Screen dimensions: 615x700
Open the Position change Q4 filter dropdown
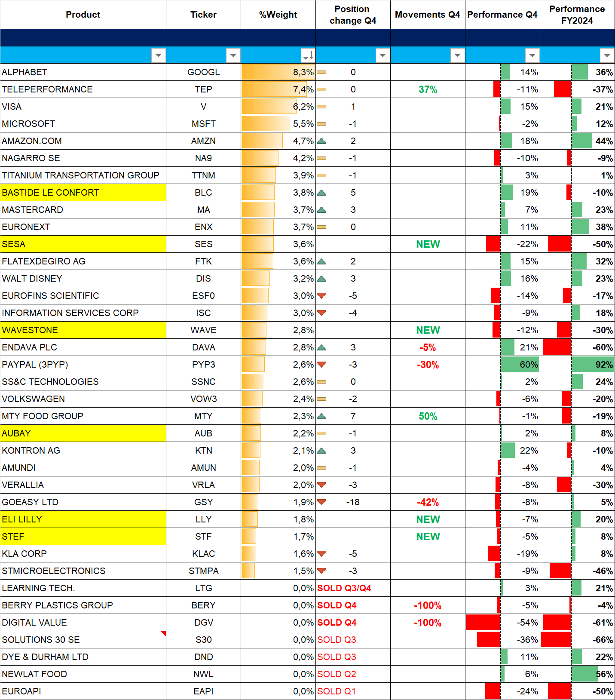382,55
